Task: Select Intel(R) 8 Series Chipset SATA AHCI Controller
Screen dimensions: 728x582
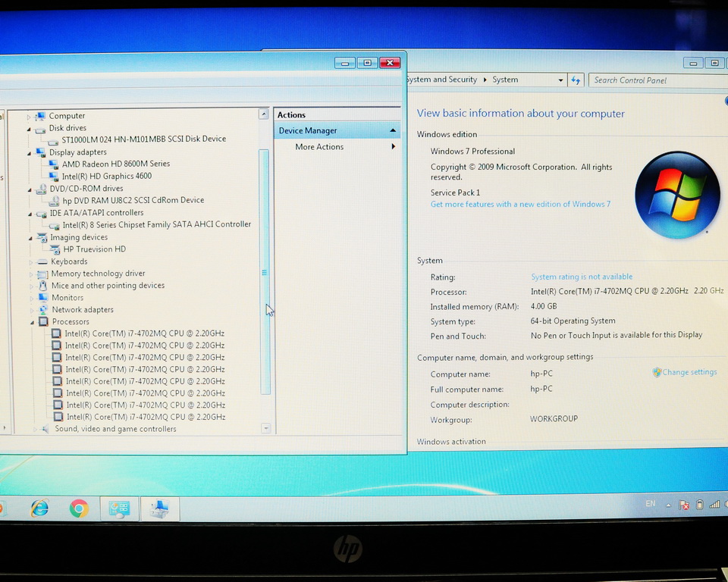Action: point(157,224)
